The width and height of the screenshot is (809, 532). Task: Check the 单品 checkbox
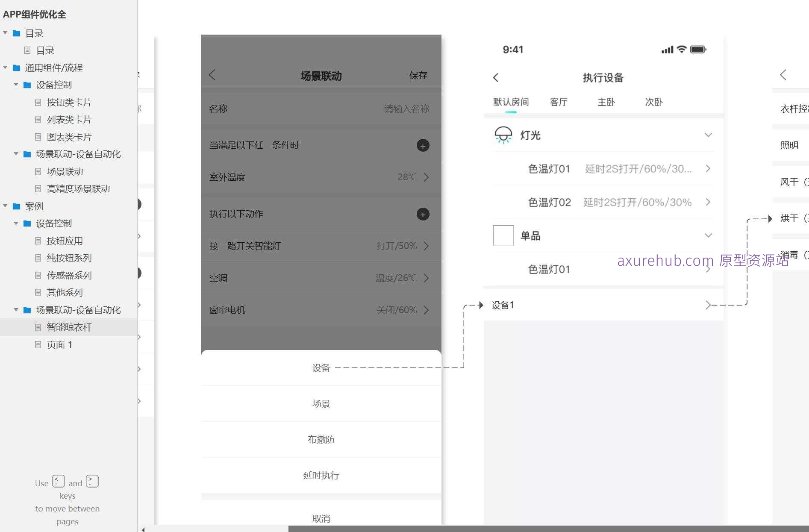click(x=503, y=235)
